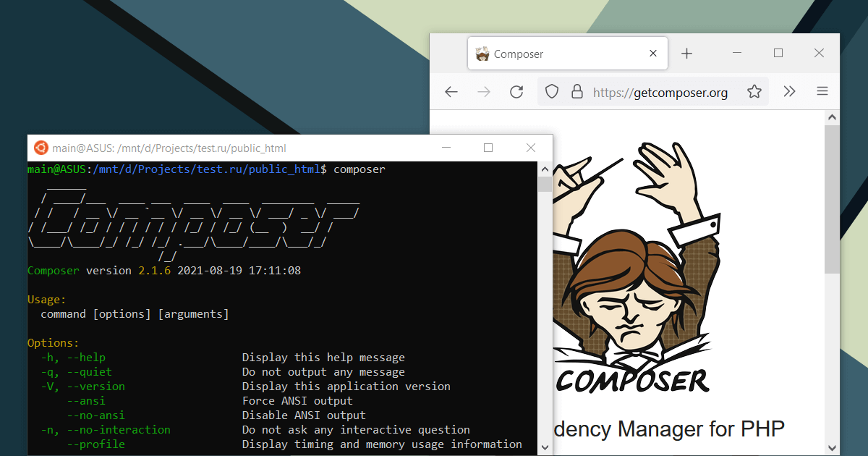This screenshot has height=456, width=868.
Task: Minimize the browser window
Action: 738,54
